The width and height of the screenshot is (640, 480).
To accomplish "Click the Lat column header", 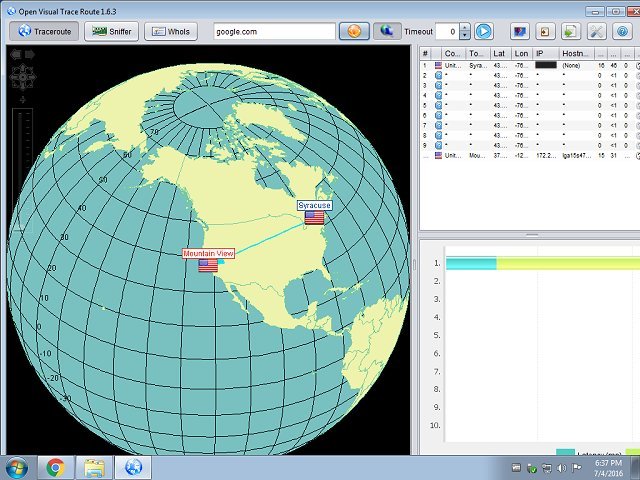I will tap(499, 53).
